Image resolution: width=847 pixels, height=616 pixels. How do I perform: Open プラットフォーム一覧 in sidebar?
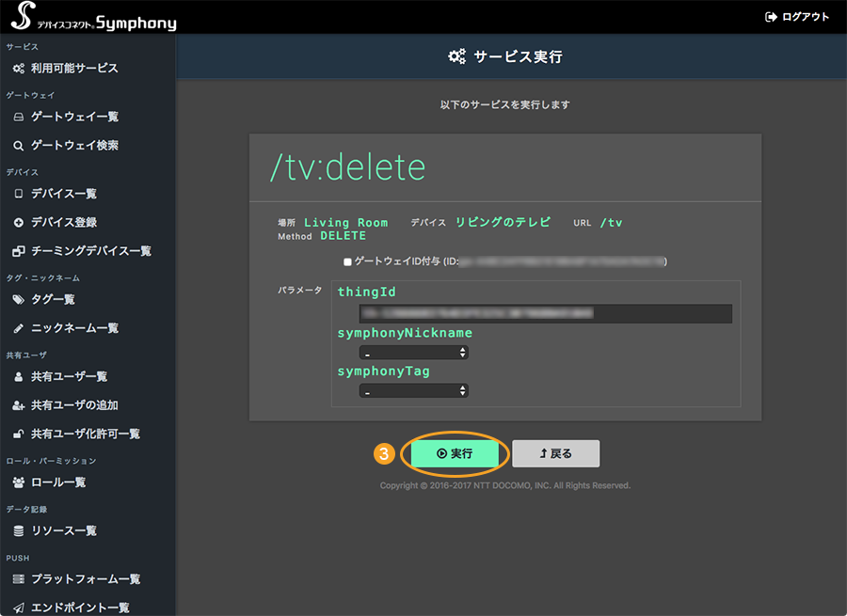pos(86,579)
